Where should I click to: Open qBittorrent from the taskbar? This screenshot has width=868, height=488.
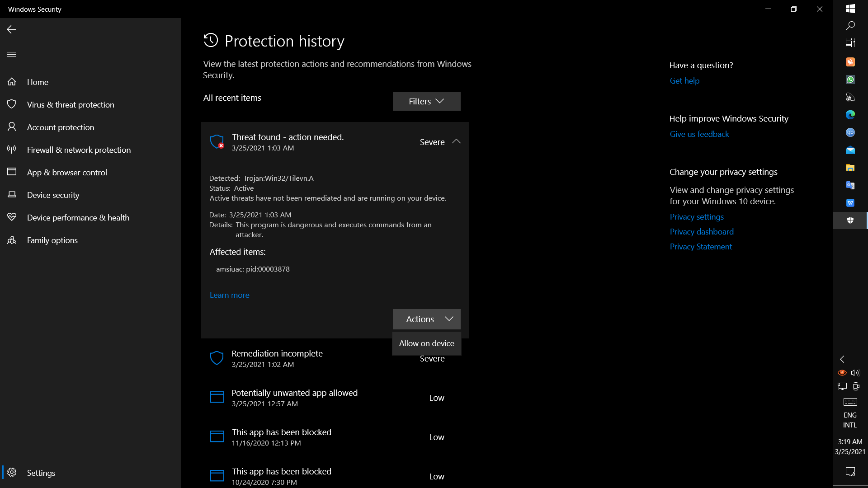[850, 132]
